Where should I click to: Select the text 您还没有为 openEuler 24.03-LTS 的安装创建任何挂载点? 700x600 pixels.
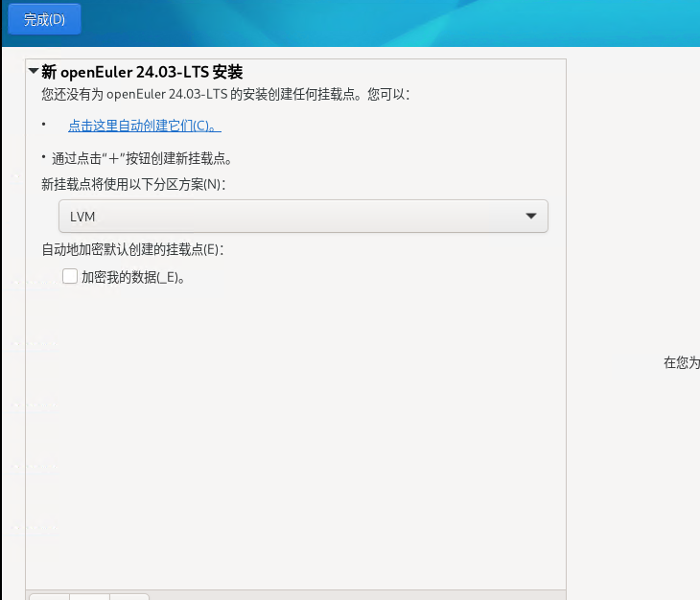click(x=201, y=94)
